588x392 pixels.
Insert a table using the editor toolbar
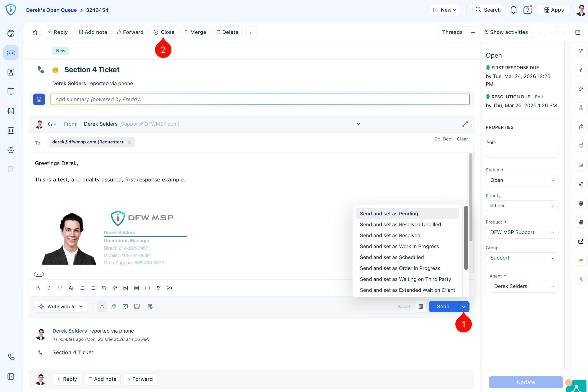[136, 288]
